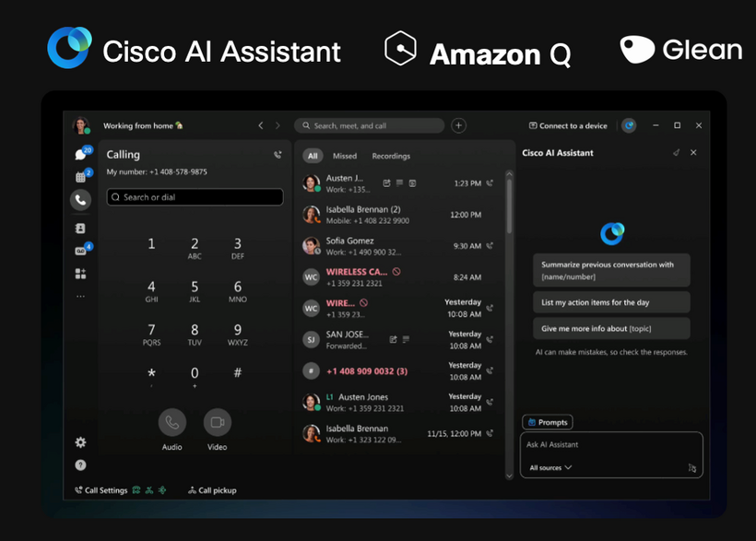Go back with the left arrow
The height and width of the screenshot is (541, 756).
[x=261, y=125]
